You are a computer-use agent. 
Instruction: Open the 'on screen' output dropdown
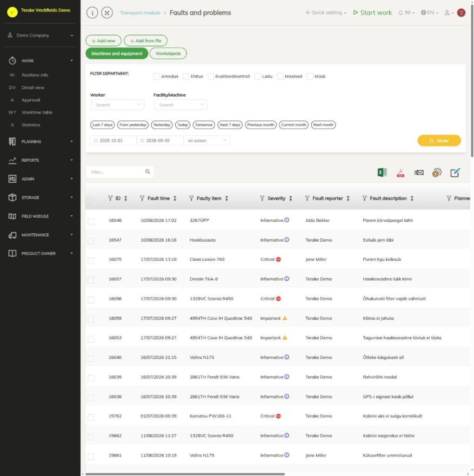tap(207, 140)
